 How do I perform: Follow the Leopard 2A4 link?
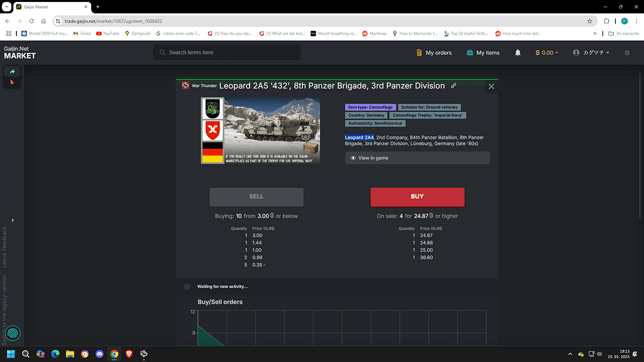[359, 137]
